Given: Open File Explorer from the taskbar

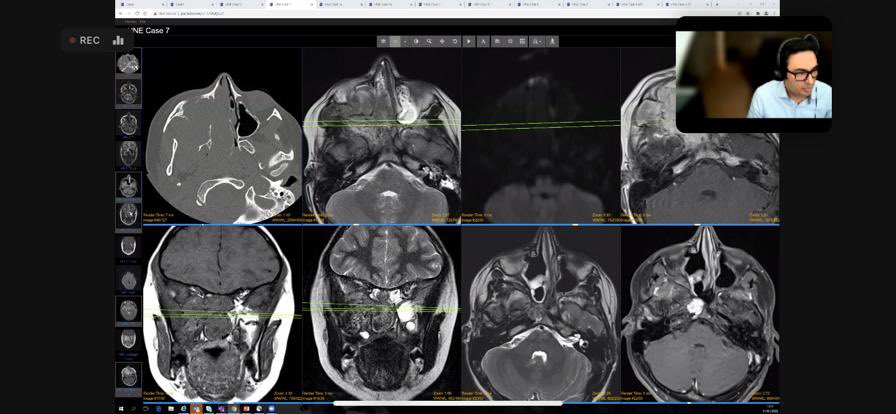Looking at the screenshot, I should (171, 409).
